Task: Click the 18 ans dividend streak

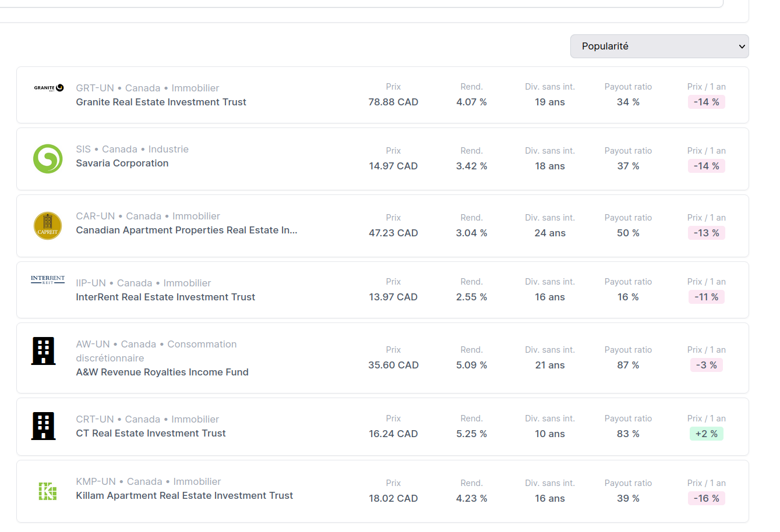Action: tap(550, 166)
